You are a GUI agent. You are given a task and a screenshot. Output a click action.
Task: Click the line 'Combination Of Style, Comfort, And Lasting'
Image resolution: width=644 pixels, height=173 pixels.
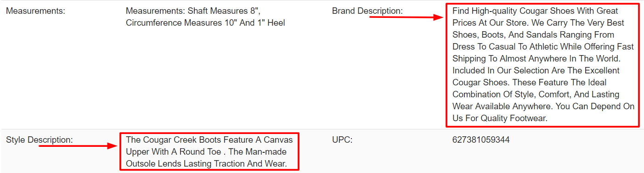(536, 95)
